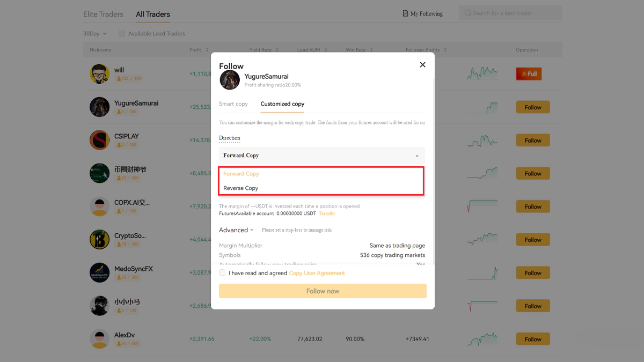Expand the Advanced settings section
Viewport: 644px width, 362px height.
[x=237, y=230]
